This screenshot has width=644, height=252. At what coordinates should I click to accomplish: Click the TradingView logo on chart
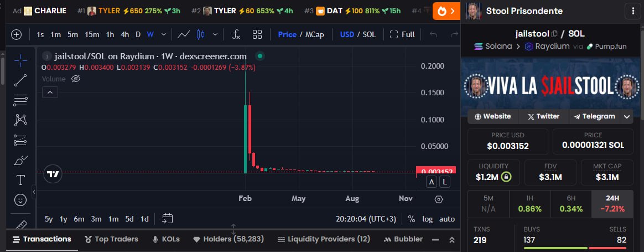53,174
